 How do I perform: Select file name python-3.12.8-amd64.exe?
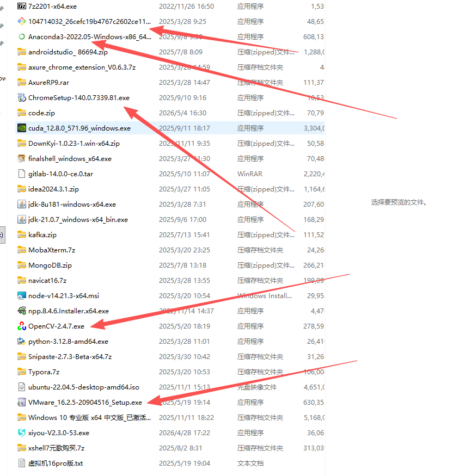[x=68, y=342]
